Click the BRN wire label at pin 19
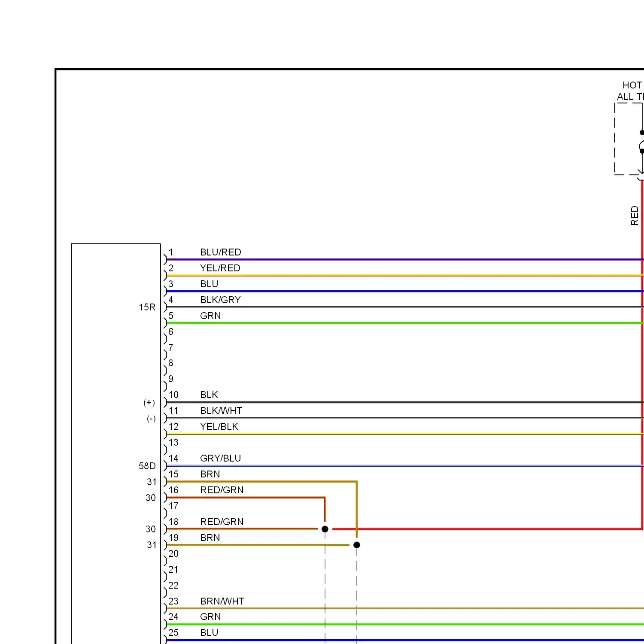The height and width of the screenshot is (644, 644). click(210, 538)
